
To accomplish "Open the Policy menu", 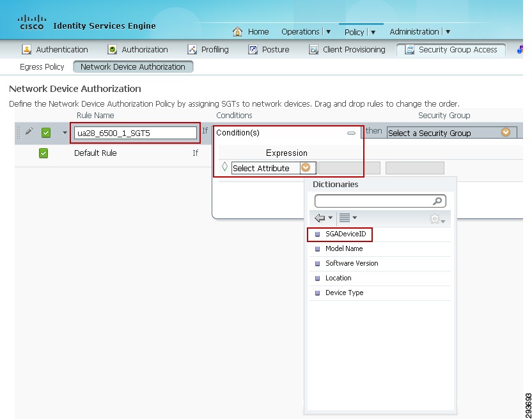I will coord(354,32).
